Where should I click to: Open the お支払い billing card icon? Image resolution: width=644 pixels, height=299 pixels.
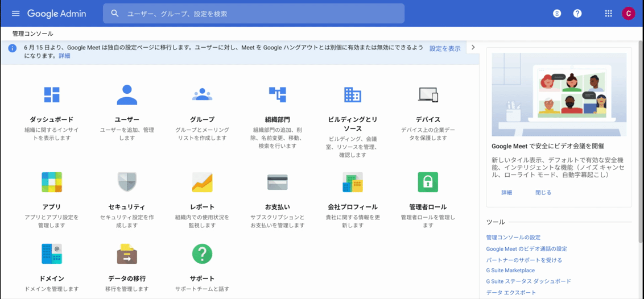click(x=277, y=182)
